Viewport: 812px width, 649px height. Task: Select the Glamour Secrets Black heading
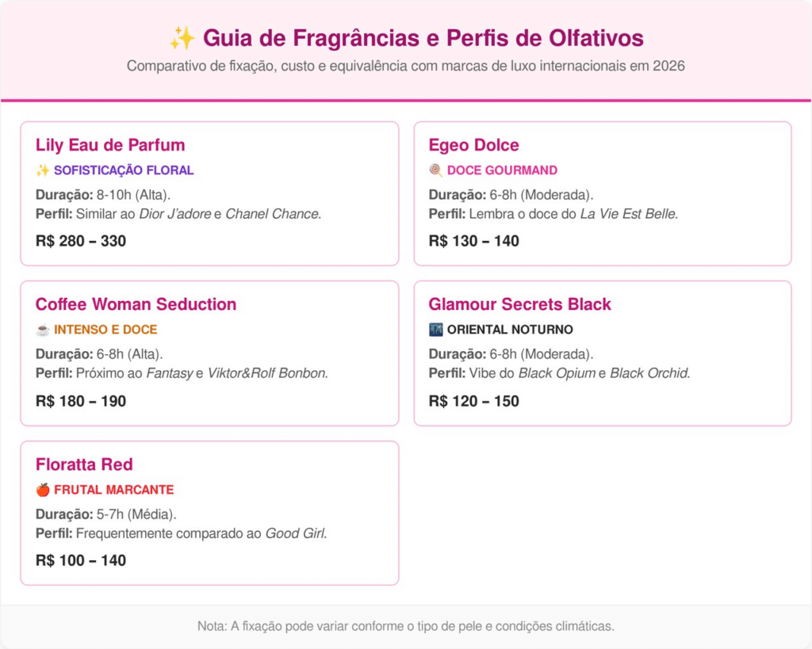pyautogui.click(x=519, y=304)
